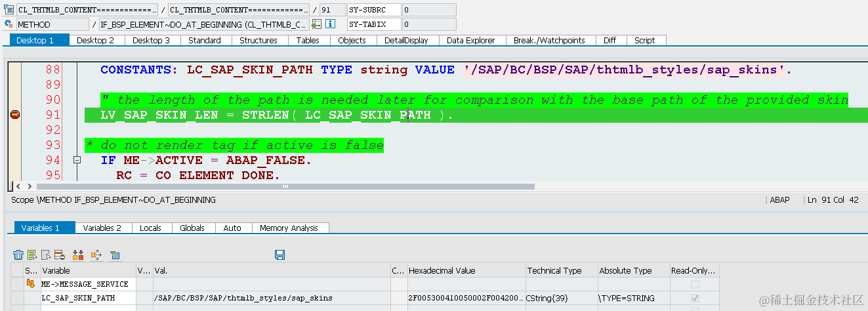
Task: Click the delete row icon in variables toolbar
Action: coord(59,255)
